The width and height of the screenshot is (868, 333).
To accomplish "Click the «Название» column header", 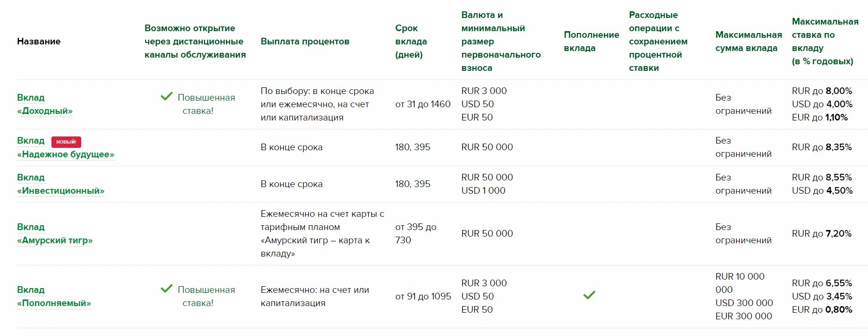I will (39, 42).
